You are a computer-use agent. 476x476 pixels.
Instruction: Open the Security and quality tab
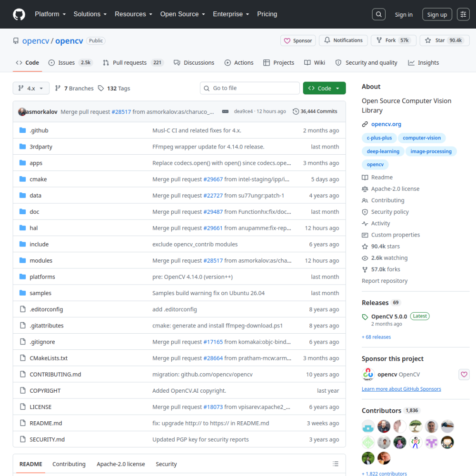366,62
